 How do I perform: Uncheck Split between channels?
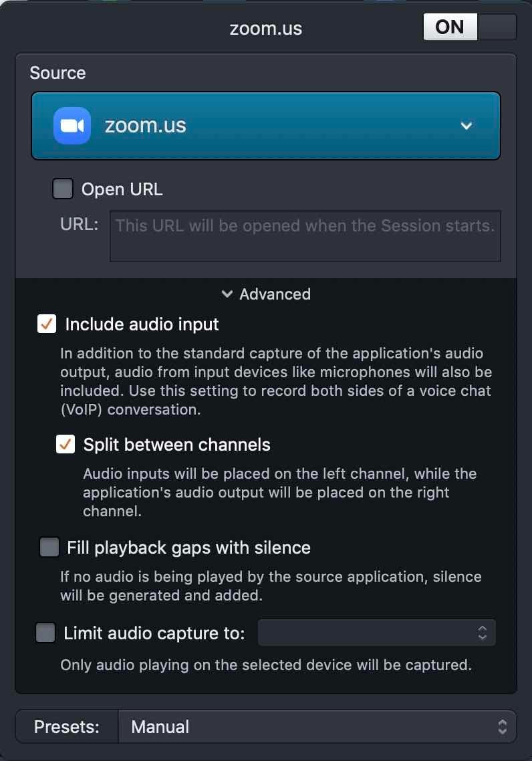(65, 444)
